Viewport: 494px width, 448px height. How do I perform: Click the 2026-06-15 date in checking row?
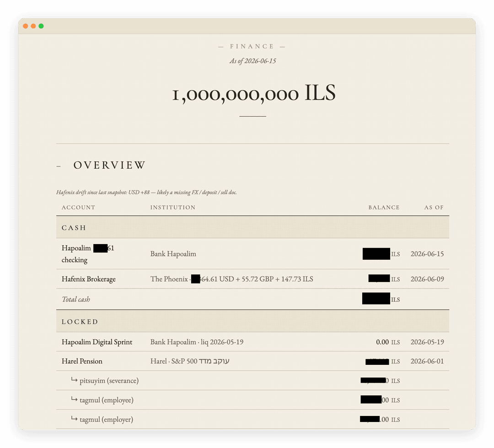coord(427,254)
